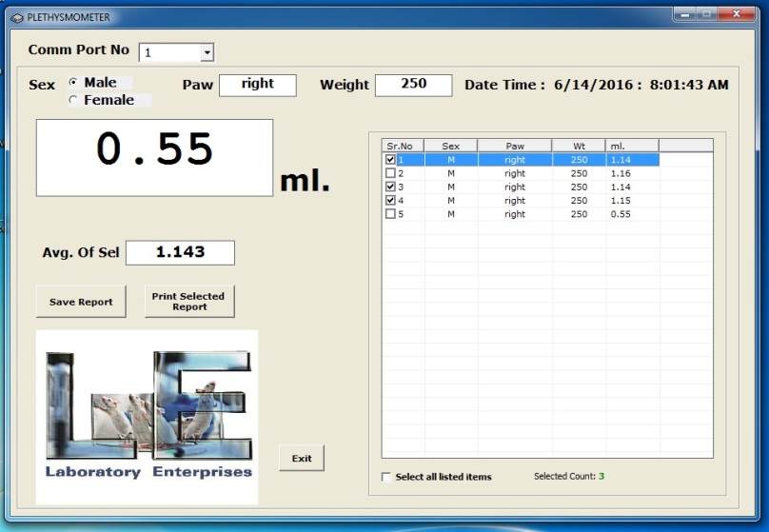Click the 1.14 value in highlighted row 1

(621, 160)
